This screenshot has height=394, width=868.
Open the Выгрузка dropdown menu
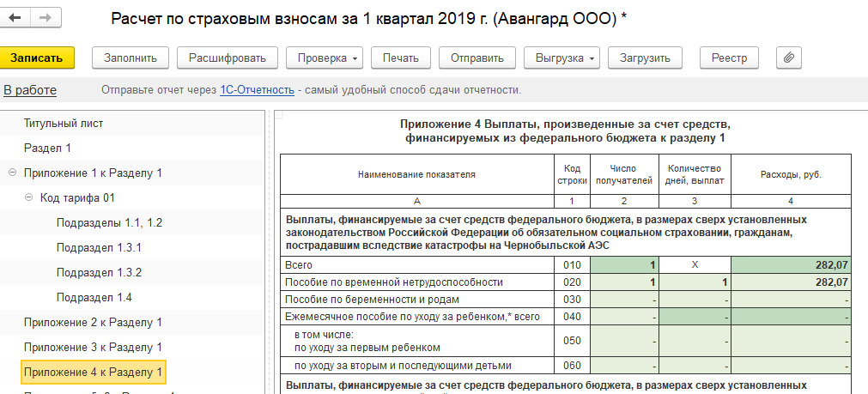point(561,58)
